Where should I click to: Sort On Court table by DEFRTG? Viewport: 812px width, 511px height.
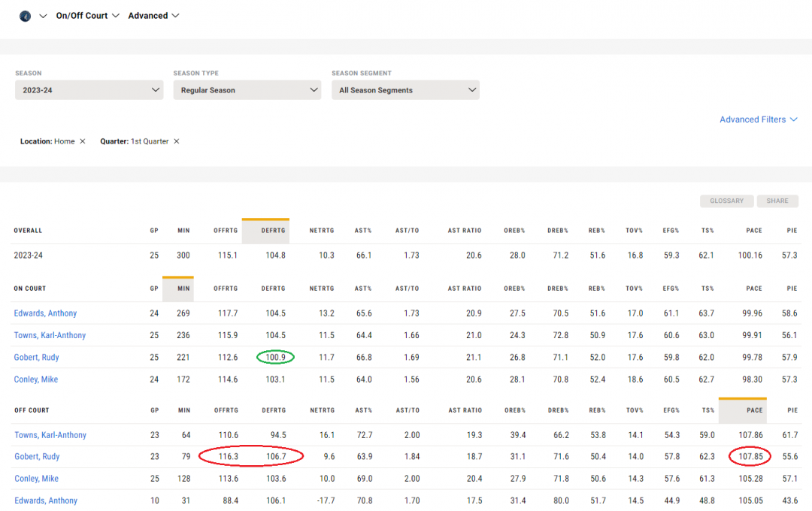273,289
